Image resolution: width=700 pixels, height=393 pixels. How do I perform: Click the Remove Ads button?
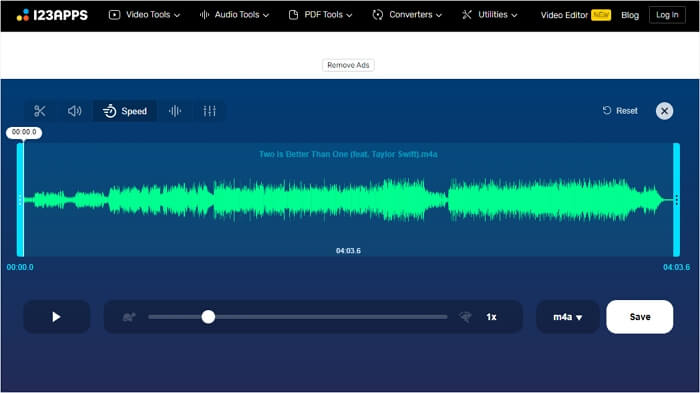[x=348, y=65]
